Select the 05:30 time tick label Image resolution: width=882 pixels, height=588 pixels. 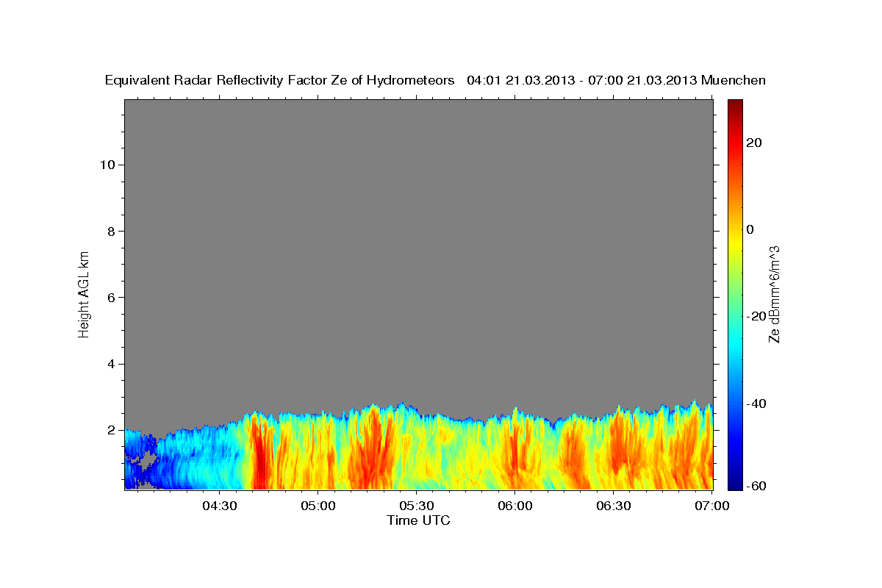(x=417, y=506)
